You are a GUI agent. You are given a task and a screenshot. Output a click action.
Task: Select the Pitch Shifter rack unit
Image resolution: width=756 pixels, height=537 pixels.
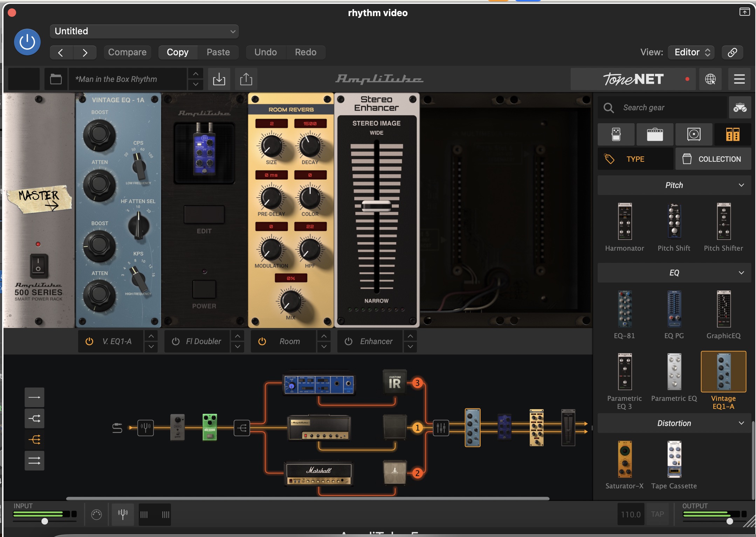[x=723, y=227]
